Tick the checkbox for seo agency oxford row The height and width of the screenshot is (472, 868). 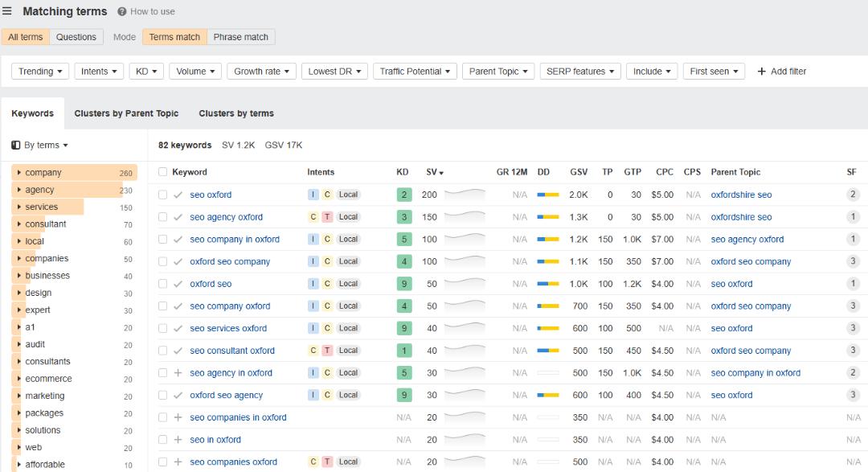click(x=163, y=217)
